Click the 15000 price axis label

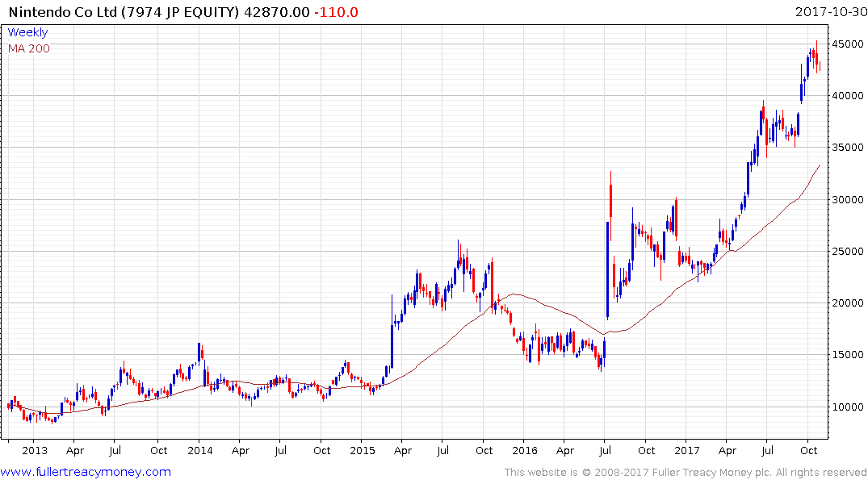pos(848,355)
